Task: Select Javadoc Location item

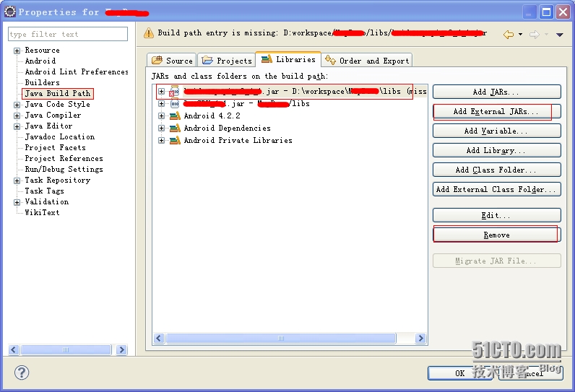Action: pyautogui.click(x=60, y=136)
